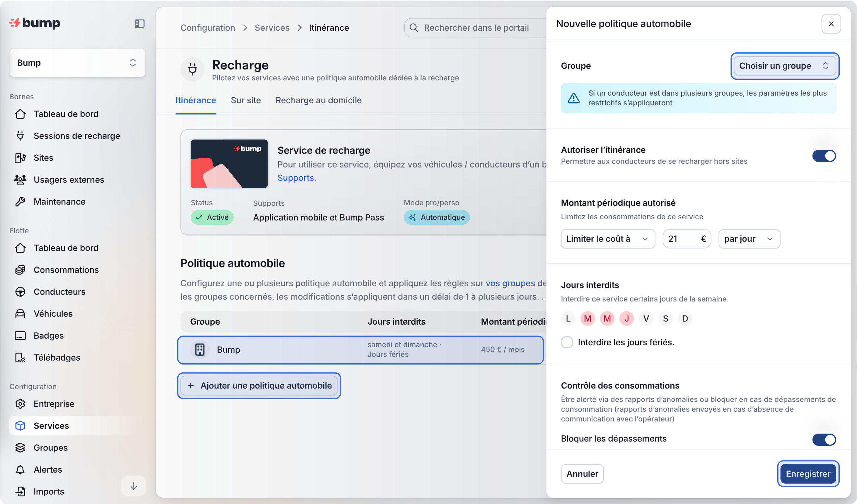The height and width of the screenshot is (504, 857).
Task: Open the Véhicules car icon
Action: (x=20, y=314)
